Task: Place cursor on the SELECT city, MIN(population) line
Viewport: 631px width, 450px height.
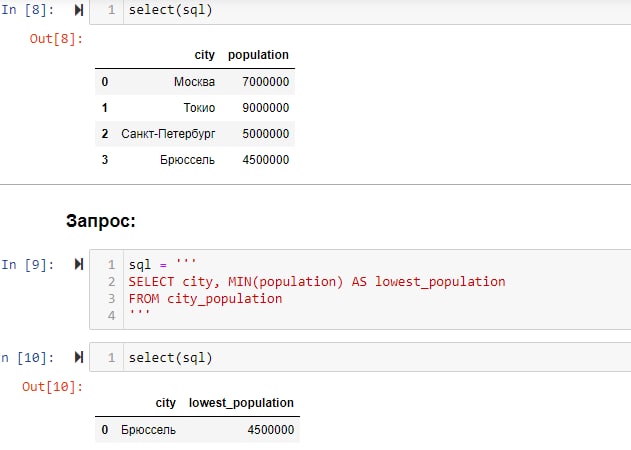Action: pyautogui.click(x=316, y=282)
